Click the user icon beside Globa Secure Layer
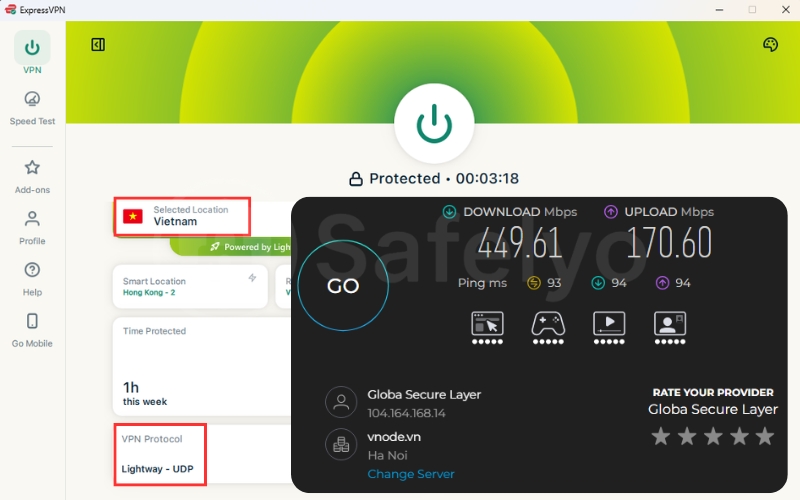 (x=341, y=402)
